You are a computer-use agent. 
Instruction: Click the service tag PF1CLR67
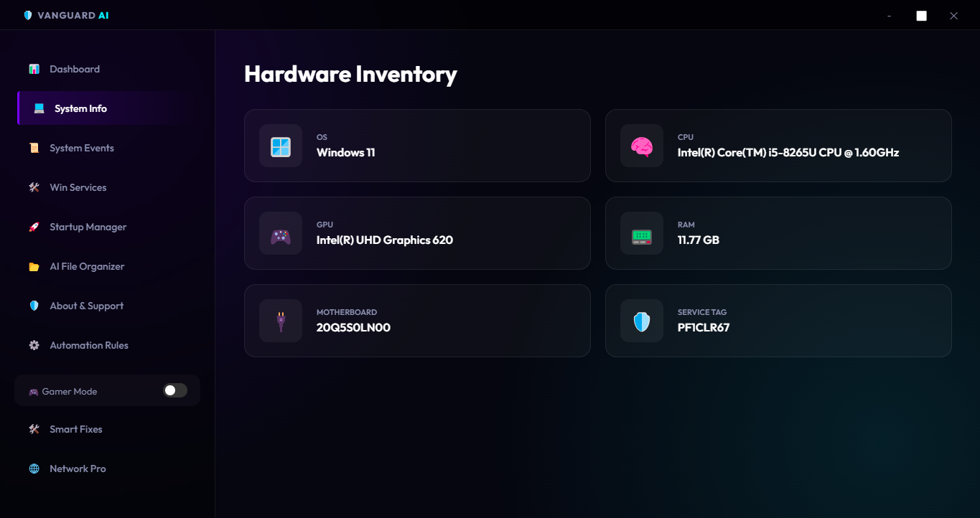[x=704, y=327]
